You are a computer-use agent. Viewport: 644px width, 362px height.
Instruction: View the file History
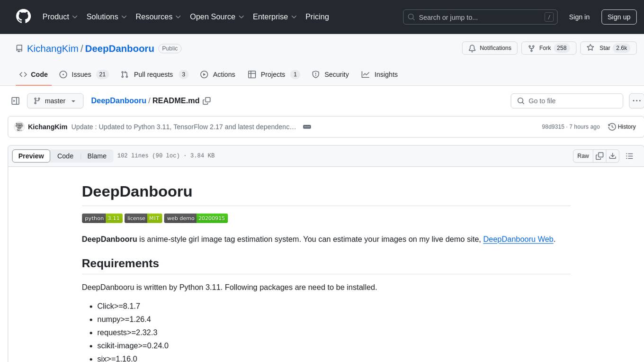click(622, 127)
